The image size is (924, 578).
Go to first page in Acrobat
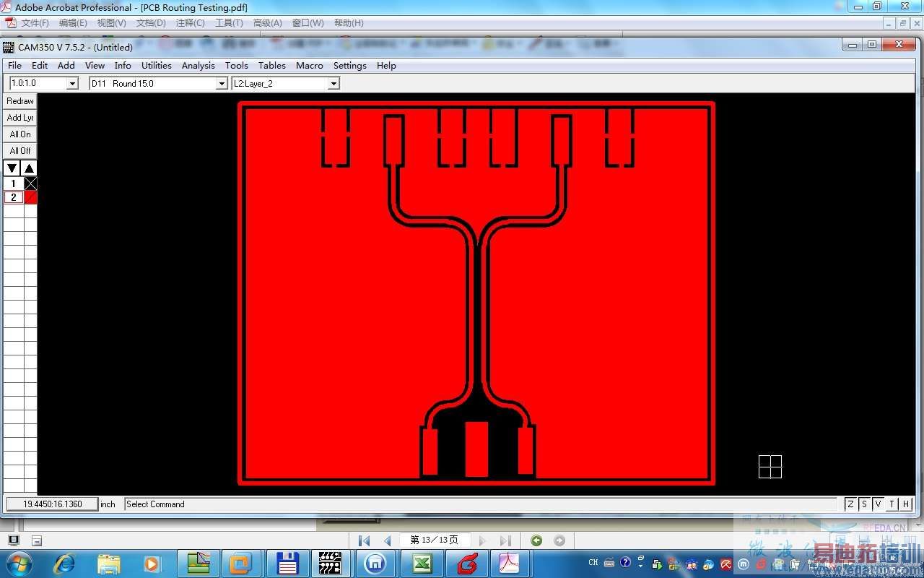tap(365, 540)
